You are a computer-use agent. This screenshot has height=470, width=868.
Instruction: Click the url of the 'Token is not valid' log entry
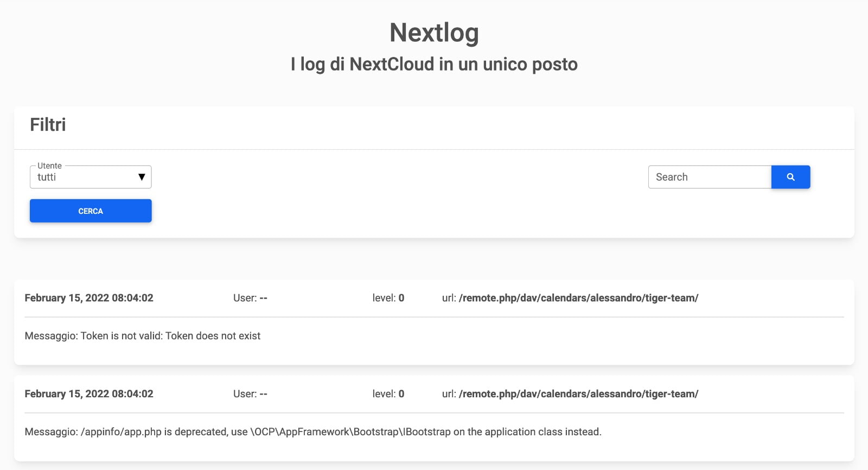570,298
